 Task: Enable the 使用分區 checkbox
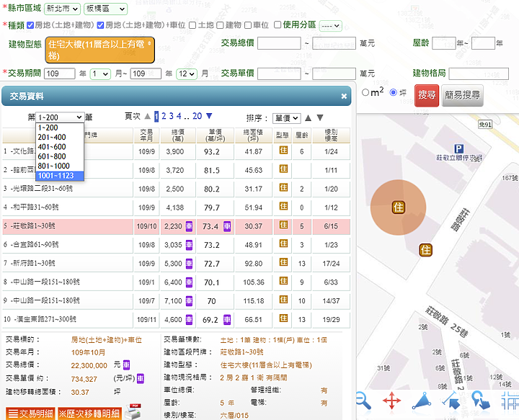coord(278,25)
